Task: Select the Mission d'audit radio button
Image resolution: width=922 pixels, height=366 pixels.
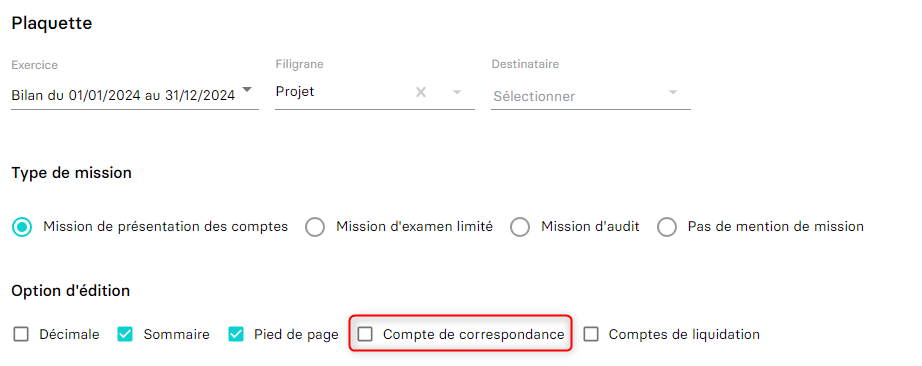Action: pyautogui.click(x=520, y=227)
